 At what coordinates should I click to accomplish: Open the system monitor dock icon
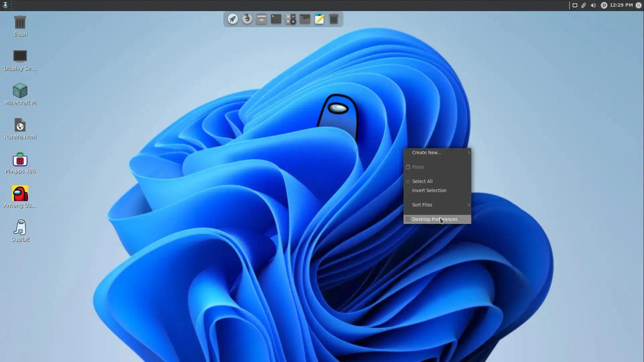tap(305, 19)
